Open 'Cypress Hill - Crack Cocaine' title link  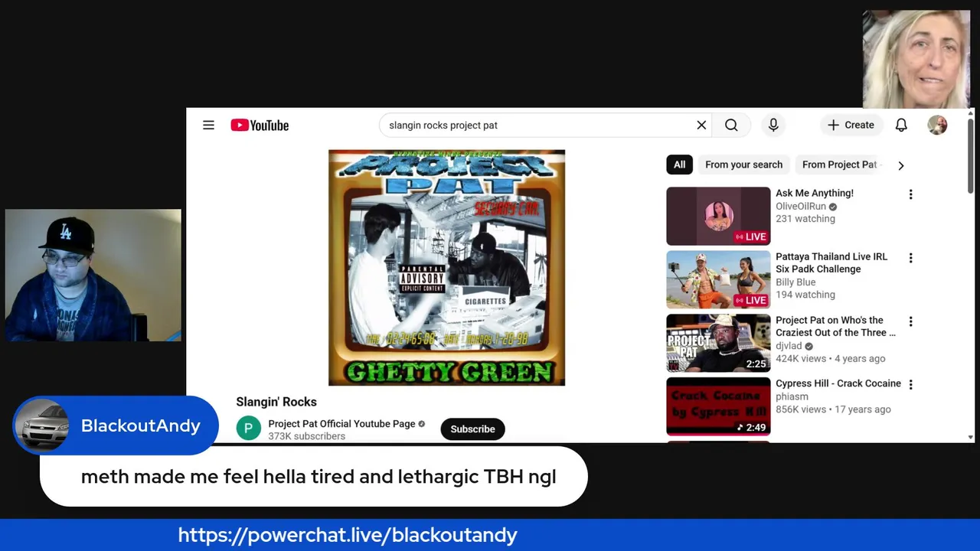(838, 383)
